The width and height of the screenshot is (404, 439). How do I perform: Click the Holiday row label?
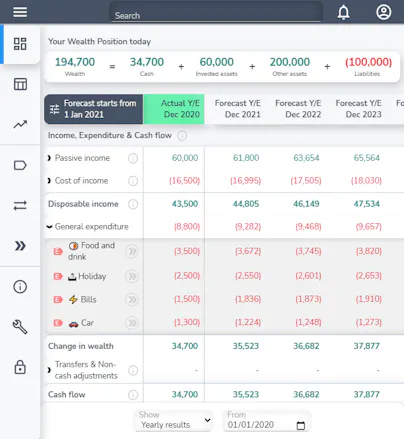click(x=87, y=276)
